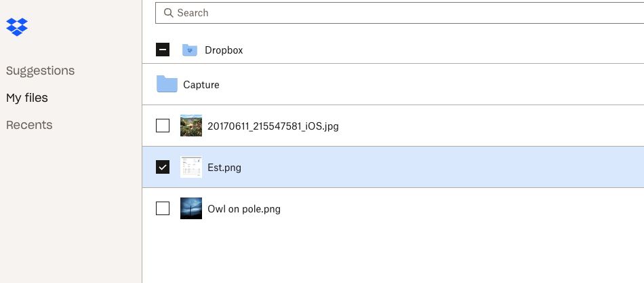Open the Capture folder icon
The image size is (644, 283).
tap(167, 84)
